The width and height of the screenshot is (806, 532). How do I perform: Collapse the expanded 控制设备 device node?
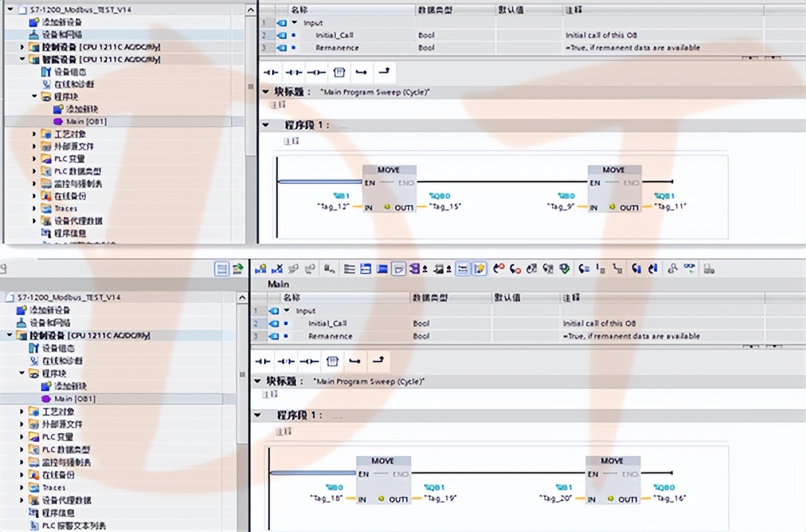tap(10, 335)
